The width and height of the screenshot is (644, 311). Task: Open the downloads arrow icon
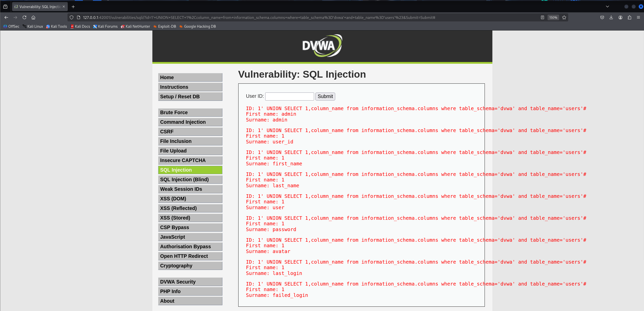click(x=611, y=17)
